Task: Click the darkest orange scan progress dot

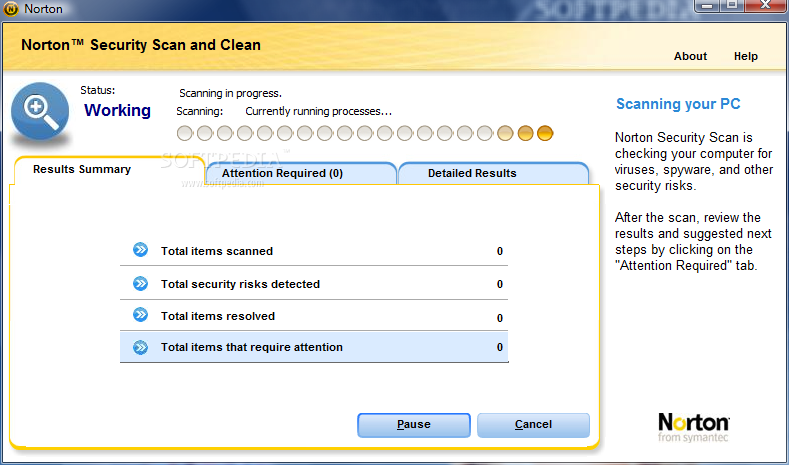Action: (x=545, y=133)
